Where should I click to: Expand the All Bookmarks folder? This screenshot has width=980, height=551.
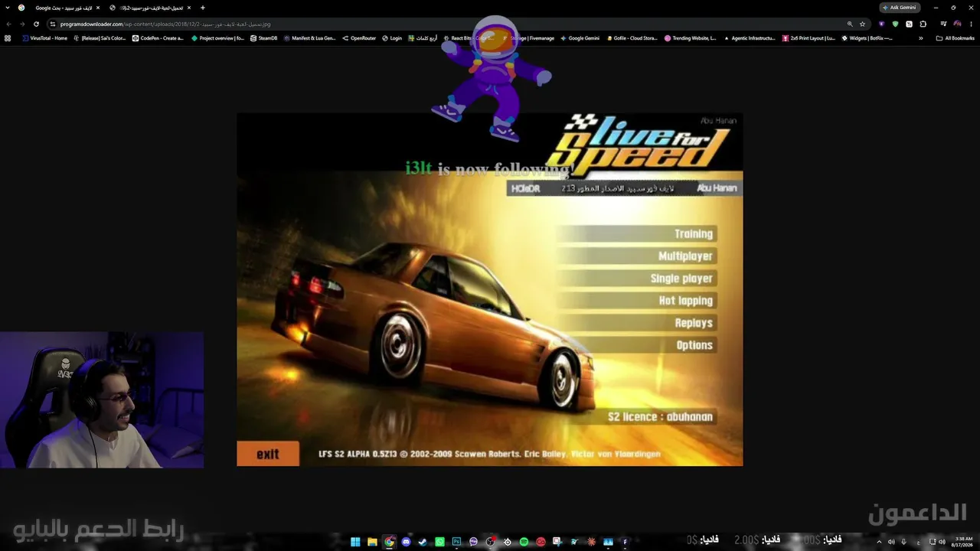955,37
